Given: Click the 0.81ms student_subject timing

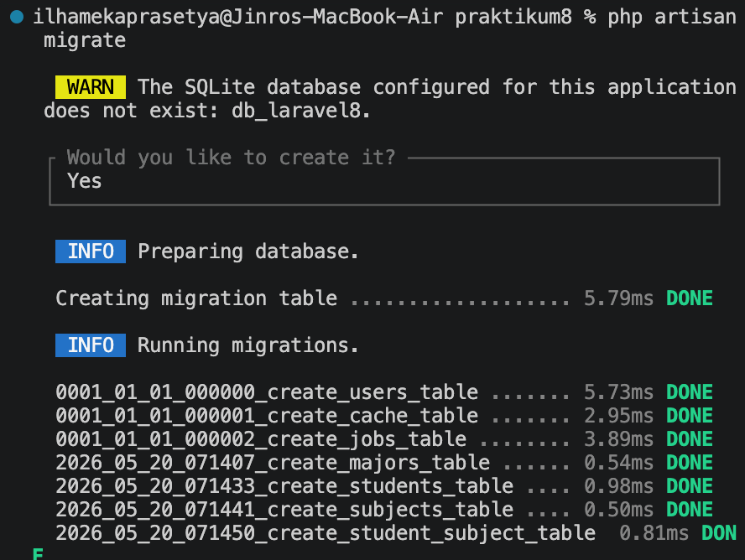Looking at the screenshot, I should click(x=654, y=533).
